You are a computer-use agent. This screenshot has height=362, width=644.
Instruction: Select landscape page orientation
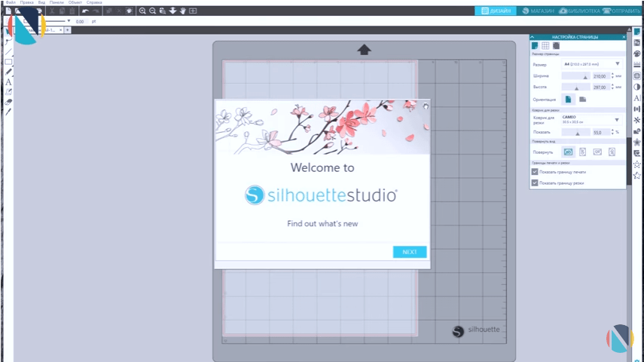(582, 99)
